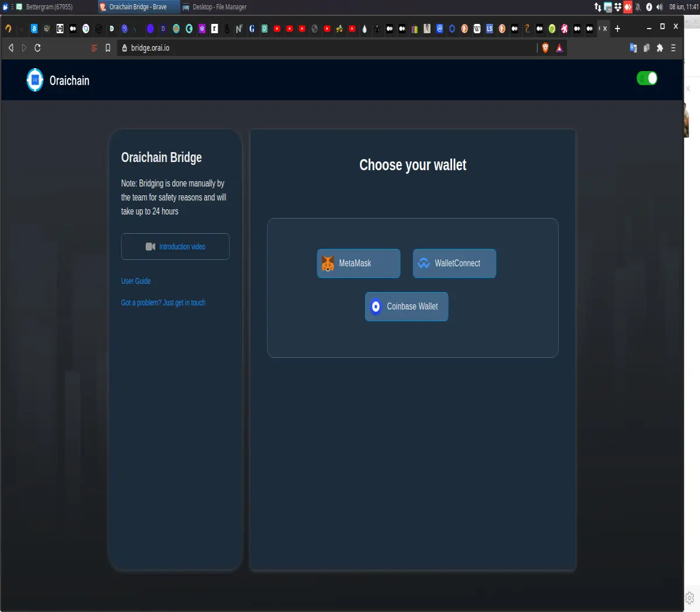
Task: Toggle the green theme switch in header
Action: click(x=647, y=78)
